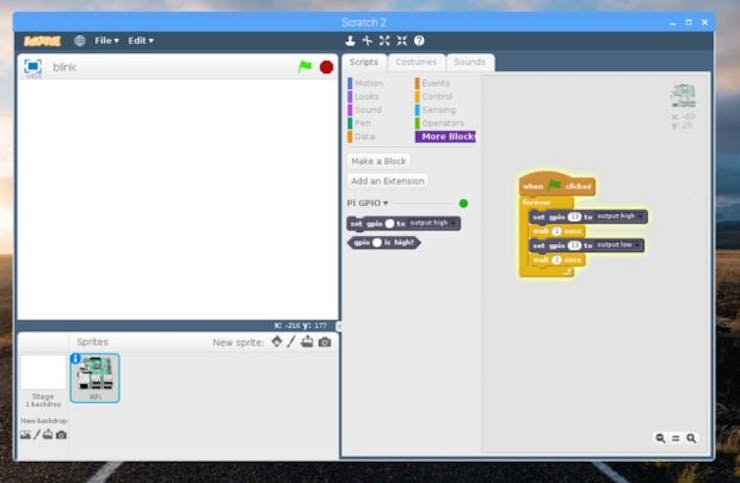Start the project with the green flag

pyautogui.click(x=305, y=67)
